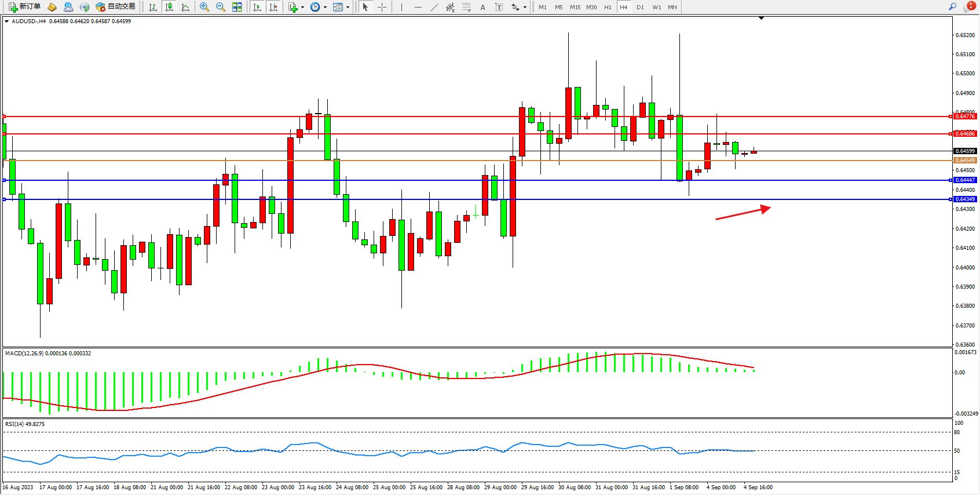This screenshot has width=980, height=495.
Task: Tile chart windows with the grid icon
Action: [237, 7]
